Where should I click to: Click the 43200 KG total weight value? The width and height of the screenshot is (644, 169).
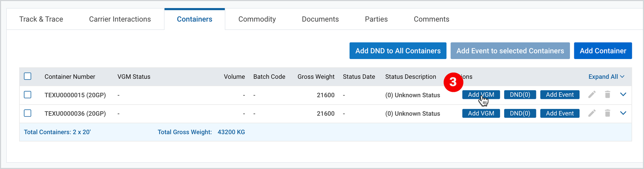point(231,132)
